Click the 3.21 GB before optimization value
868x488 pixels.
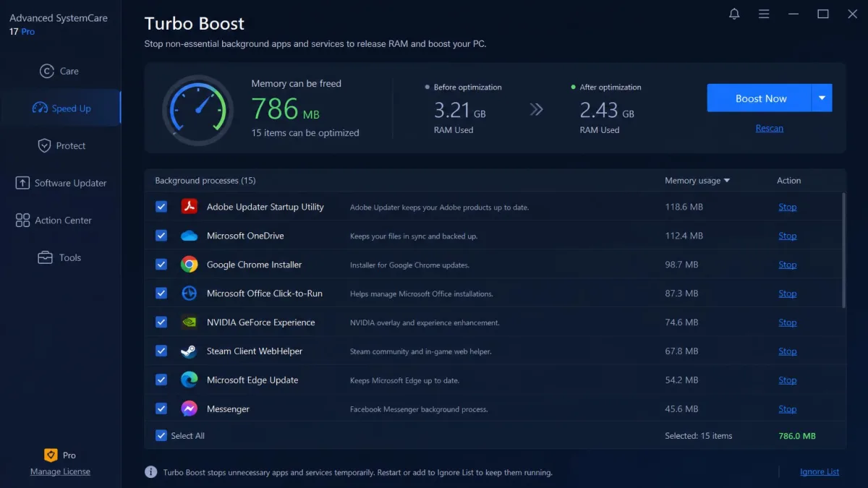(460, 110)
